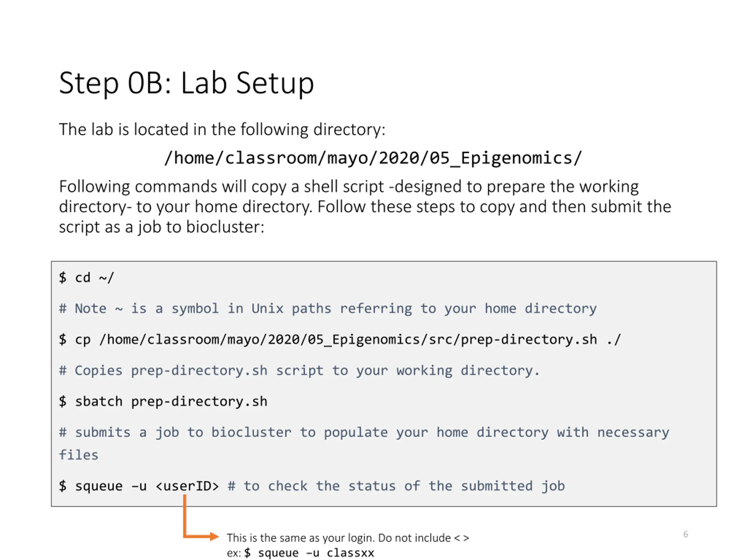Viewport: 747px width, 560px height.
Task: Click the lab directory path /home/classroom/mayo/2020/05_Epigenomics/
Action: 373,158
